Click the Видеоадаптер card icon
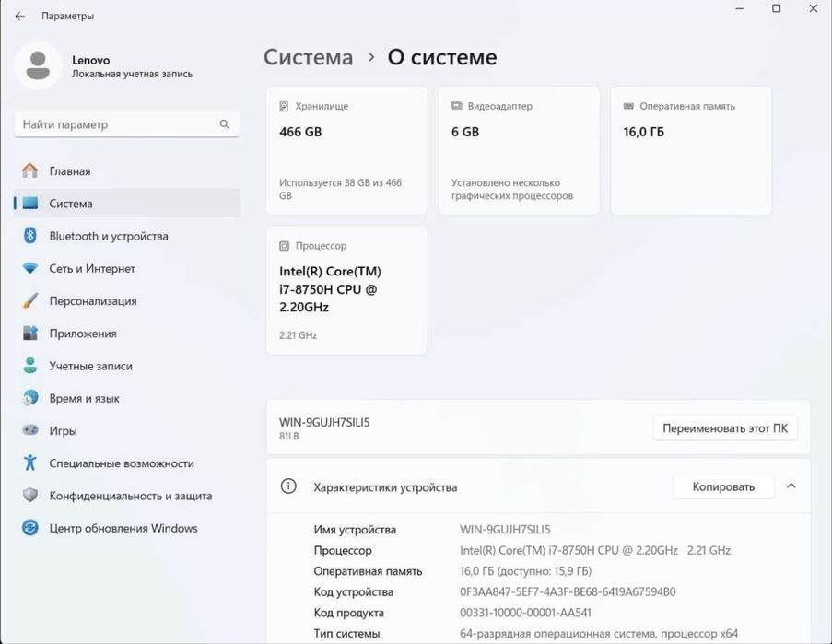Image resolution: width=832 pixels, height=644 pixels. pyautogui.click(x=456, y=106)
